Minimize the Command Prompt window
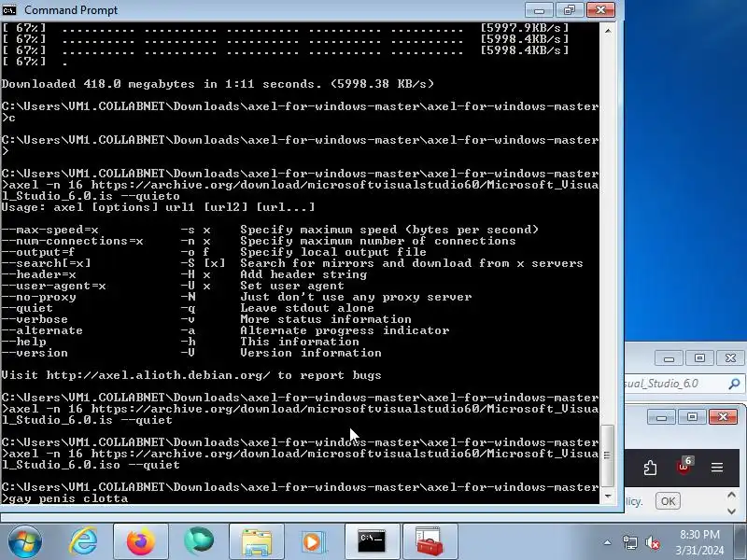 [540, 10]
